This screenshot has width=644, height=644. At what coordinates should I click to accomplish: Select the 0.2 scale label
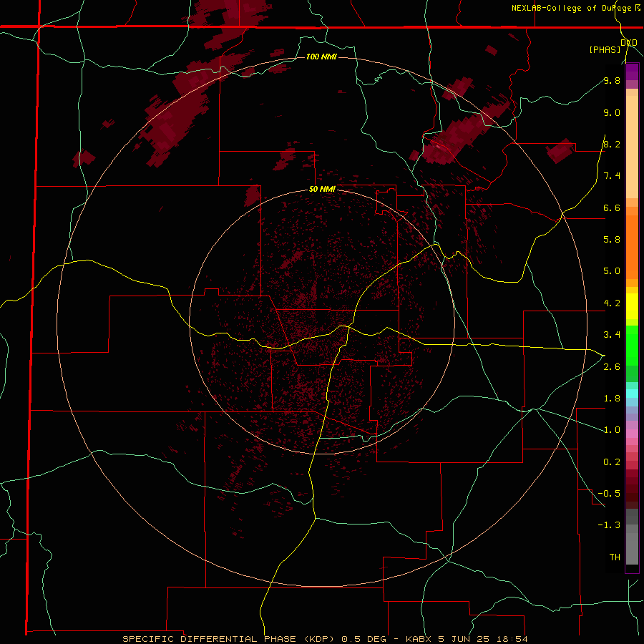(612, 462)
